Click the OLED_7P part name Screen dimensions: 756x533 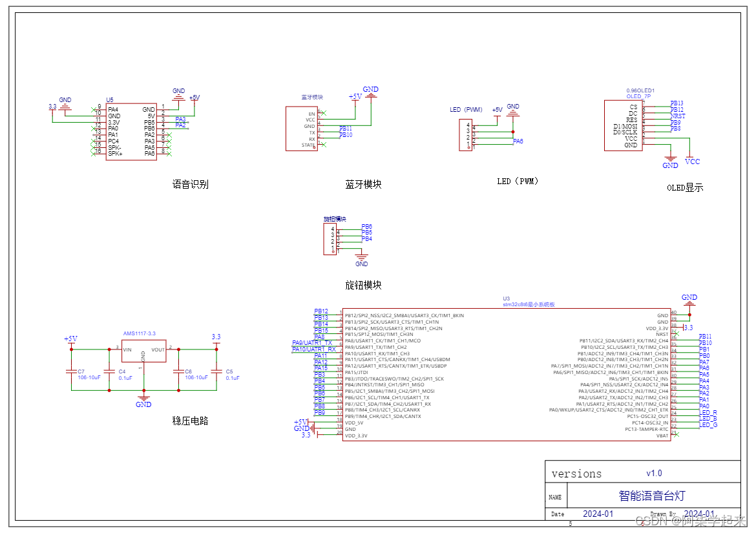click(x=638, y=96)
